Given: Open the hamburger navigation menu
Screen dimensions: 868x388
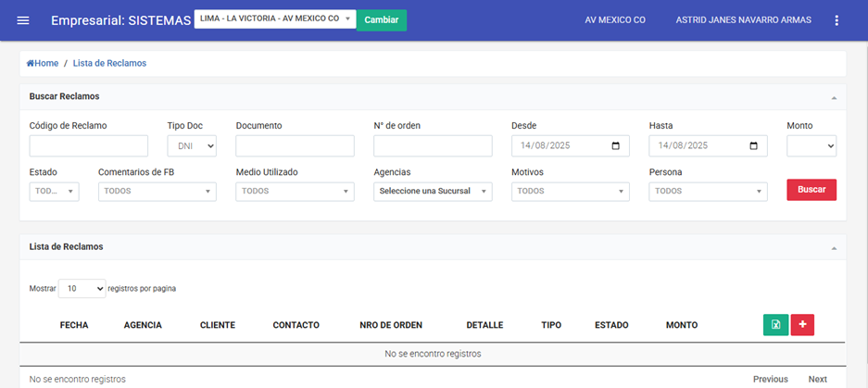Looking at the screenshot, I should (23, 20).
